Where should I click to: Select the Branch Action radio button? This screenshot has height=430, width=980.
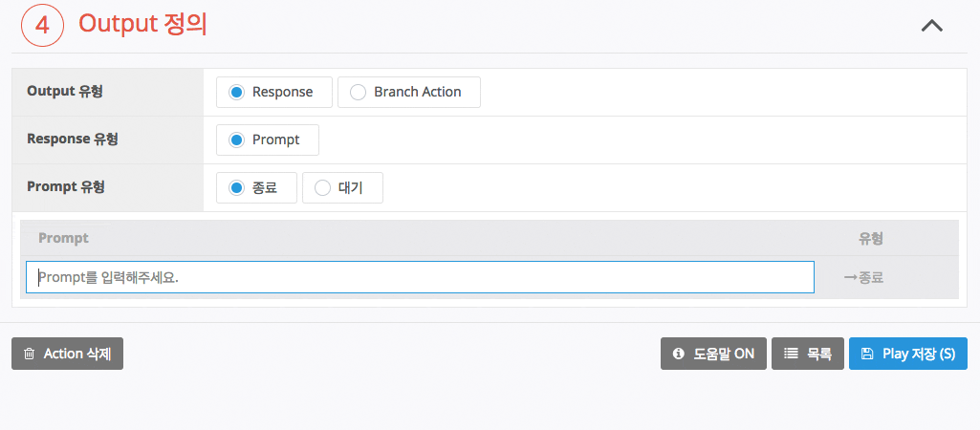pos(358,93)
